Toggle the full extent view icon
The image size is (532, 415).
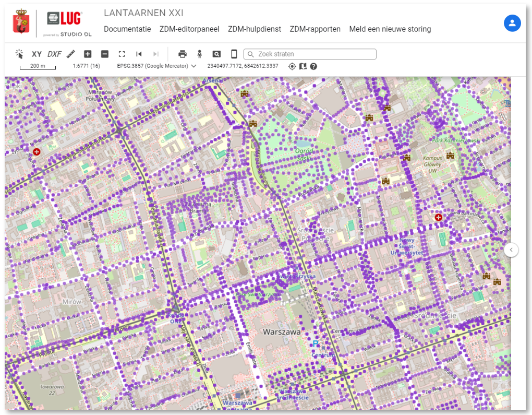pyautogui.click(x=122, y=54)
